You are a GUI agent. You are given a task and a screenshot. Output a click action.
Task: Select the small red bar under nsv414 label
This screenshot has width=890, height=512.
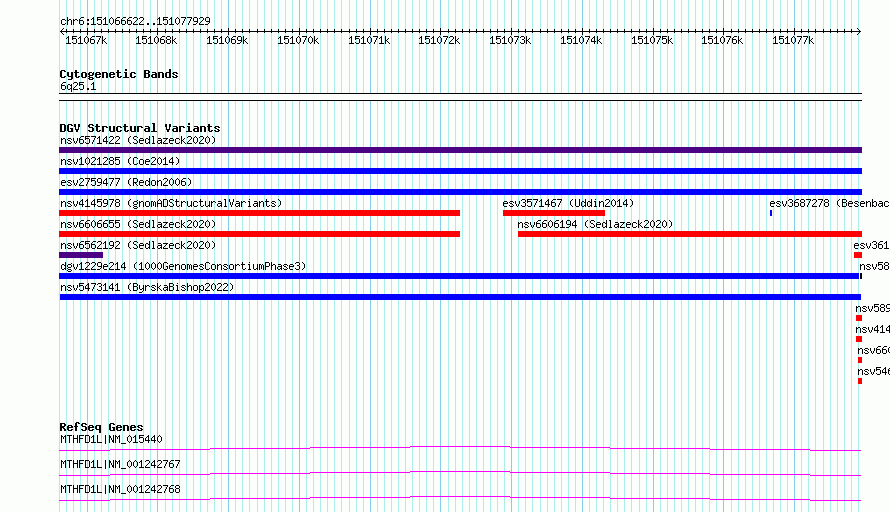[x=859, y=339]
